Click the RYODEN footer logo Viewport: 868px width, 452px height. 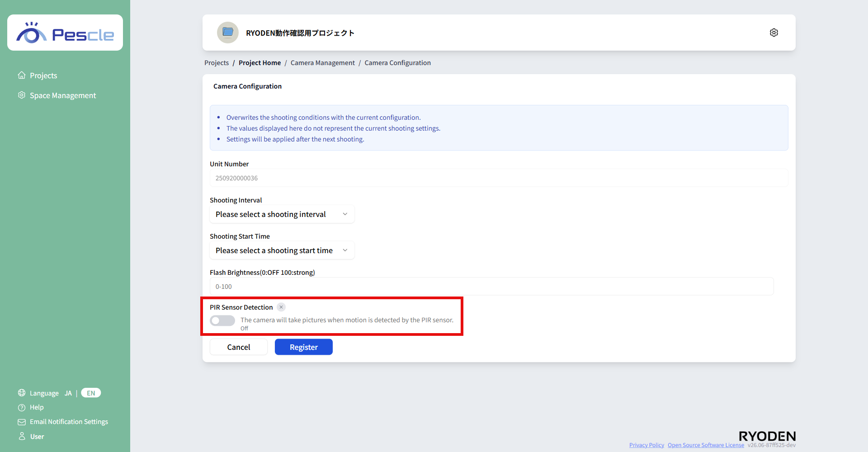[x=767, y=436]
